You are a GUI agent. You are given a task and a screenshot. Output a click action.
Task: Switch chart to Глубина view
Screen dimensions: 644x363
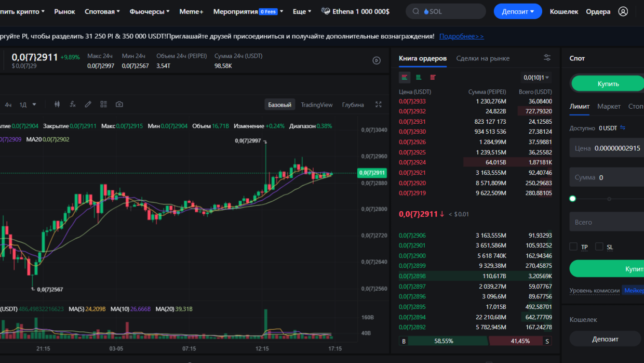[x=353, y=105]
